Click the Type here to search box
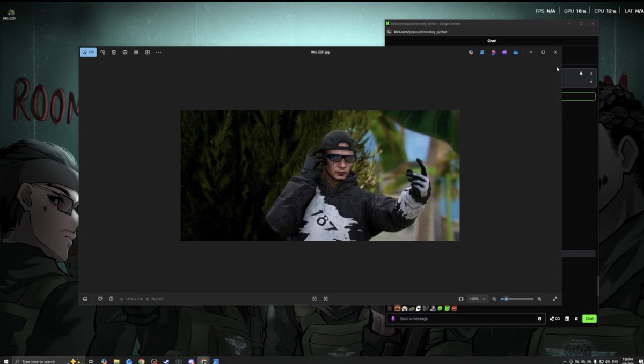The image size is (644, 364). click(47, 361)
